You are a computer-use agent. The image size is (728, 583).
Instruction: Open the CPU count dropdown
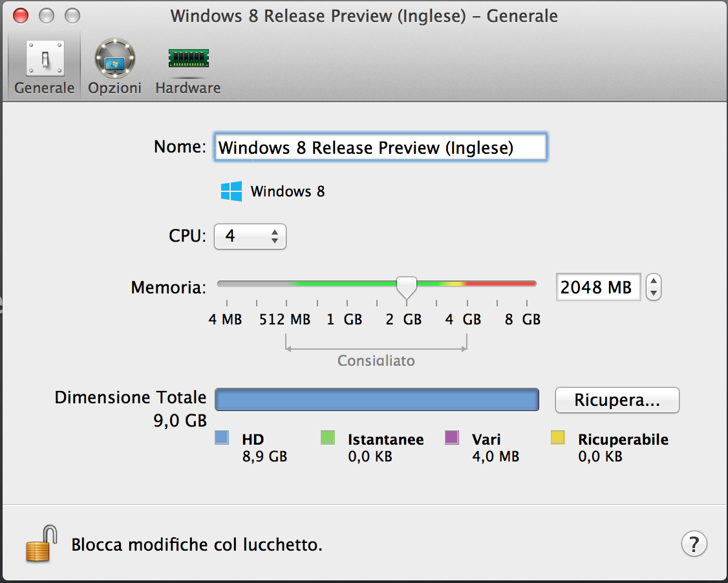pos(250,237)
